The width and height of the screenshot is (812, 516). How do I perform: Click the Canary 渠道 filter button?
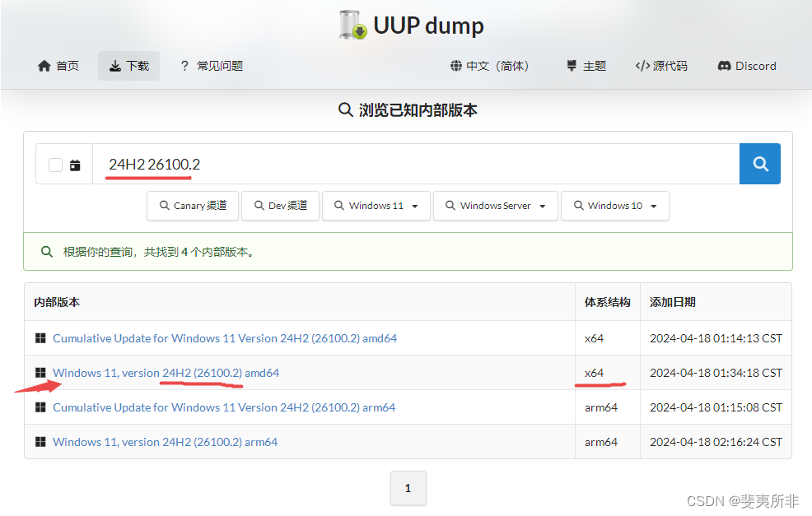tap(193, 206)
